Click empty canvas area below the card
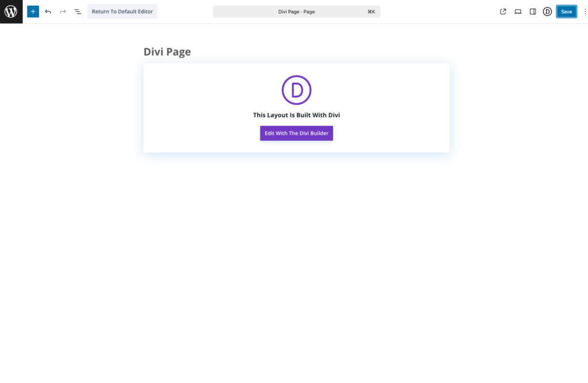This screenshot has width=588, height=383. 296,258
